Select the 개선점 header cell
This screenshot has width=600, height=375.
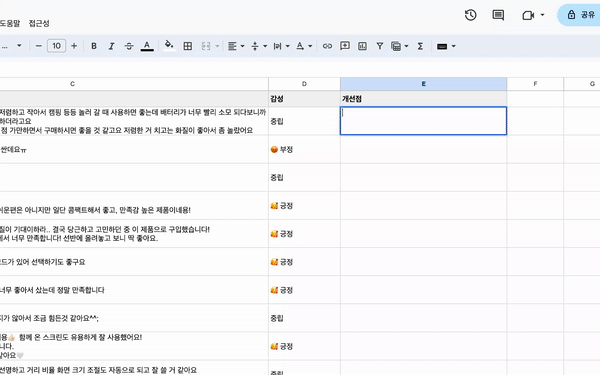point(424,99)
